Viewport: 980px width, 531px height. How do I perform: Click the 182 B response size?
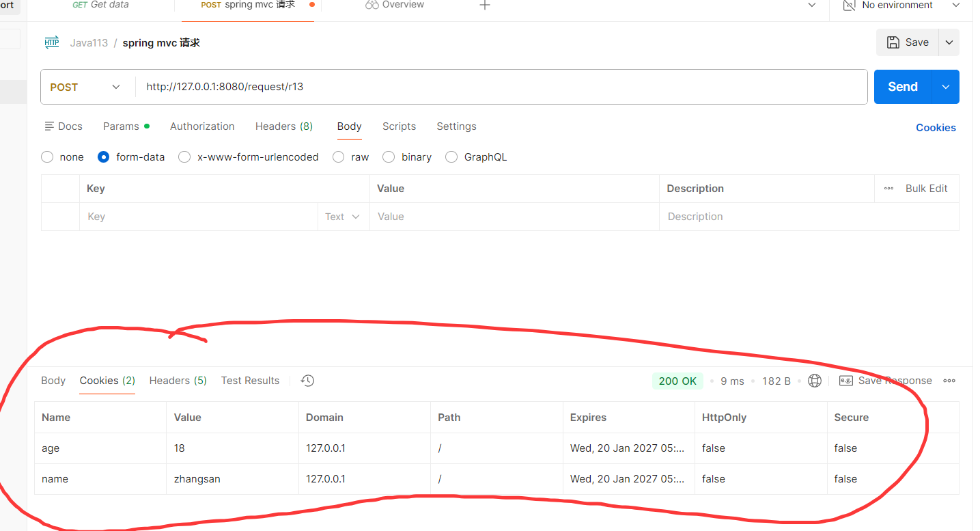tap(776, 381)
